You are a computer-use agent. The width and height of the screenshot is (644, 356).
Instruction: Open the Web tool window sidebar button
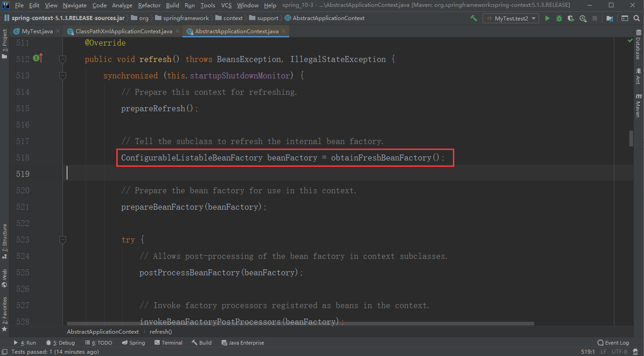point(4,279)
